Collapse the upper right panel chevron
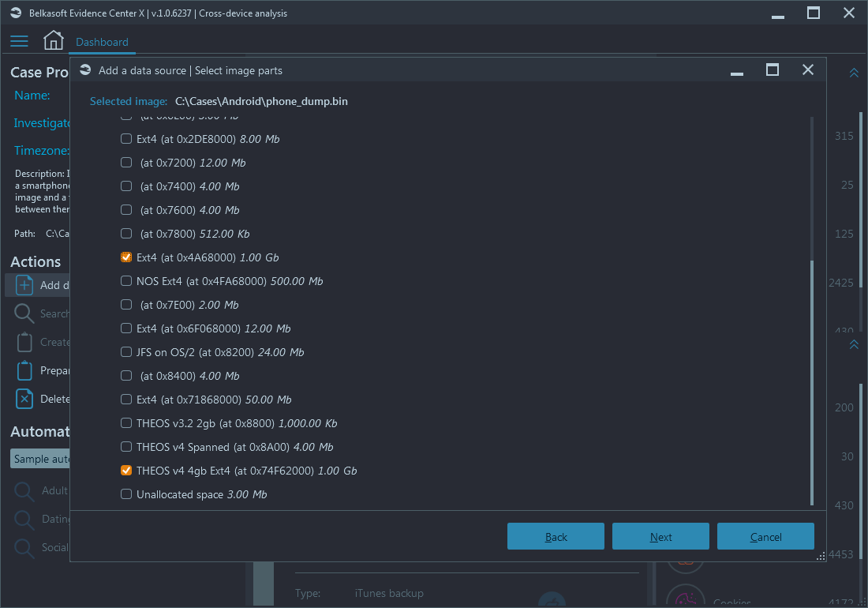This screenshot has height=608, width=868. pos(854,73)
